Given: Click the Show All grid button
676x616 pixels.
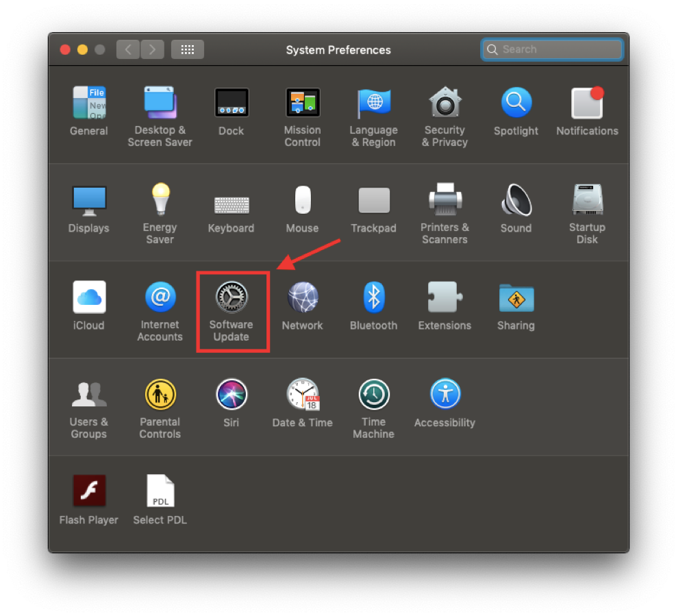Looking at the screenshot, I should [x=187, y=49].
